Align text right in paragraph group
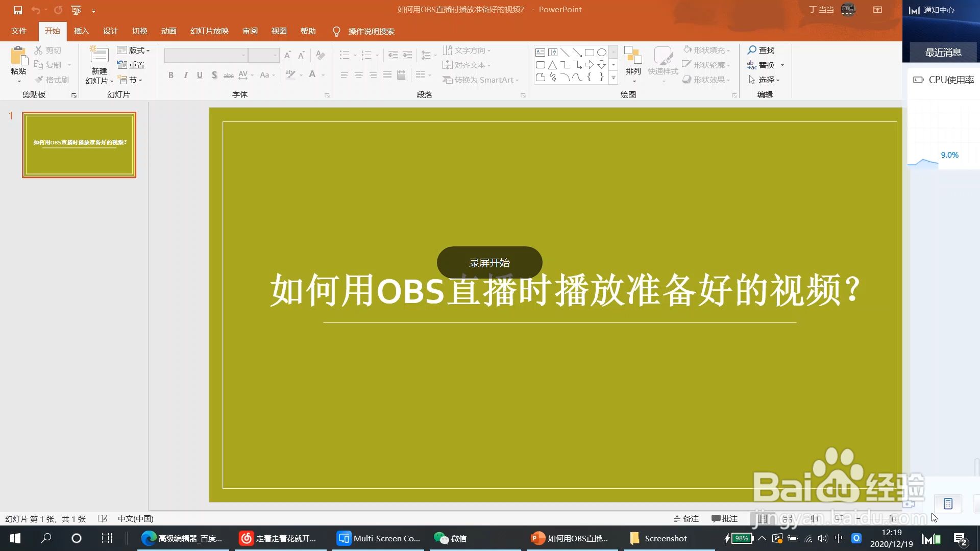Viewport: 980px width, 551px height. point(373,75)
